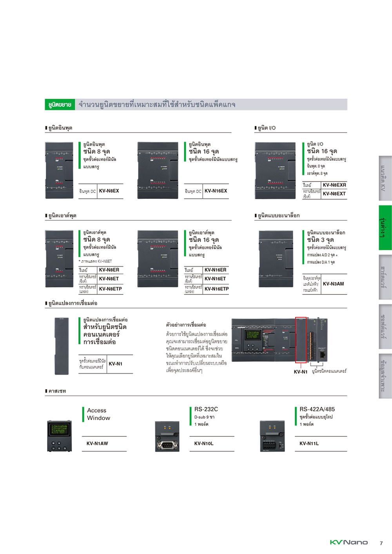Open the ข้อมูลจำเพาะ side tab
This screenshot has height=554, width=392.
[x=385, y=376]
